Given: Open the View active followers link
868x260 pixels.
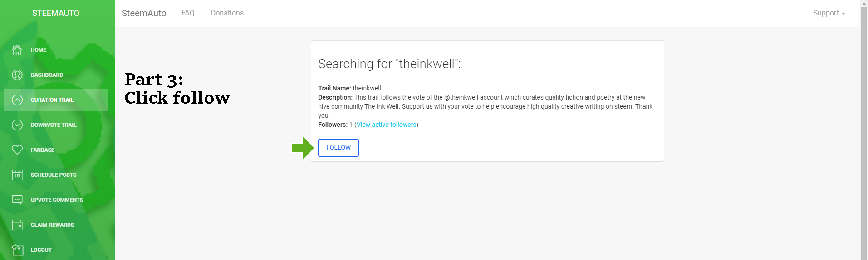Looking at the screenshot, I should (x=387, y=125).
